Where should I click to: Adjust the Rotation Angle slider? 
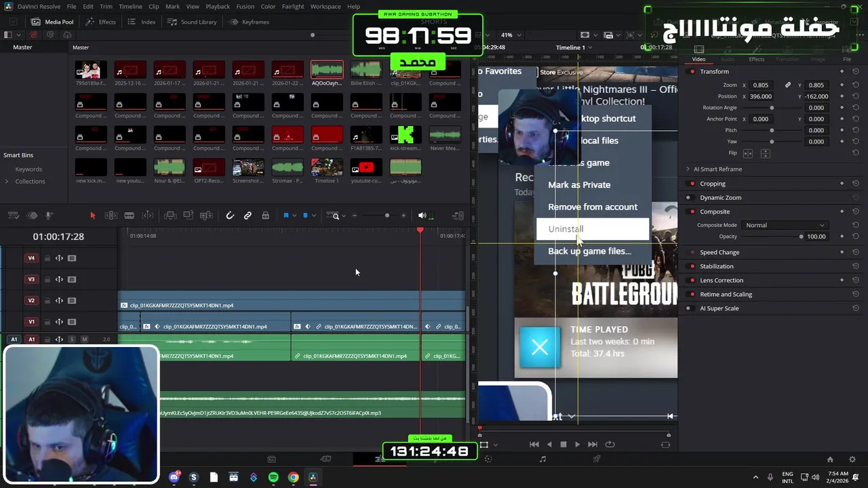click(772, 108)
